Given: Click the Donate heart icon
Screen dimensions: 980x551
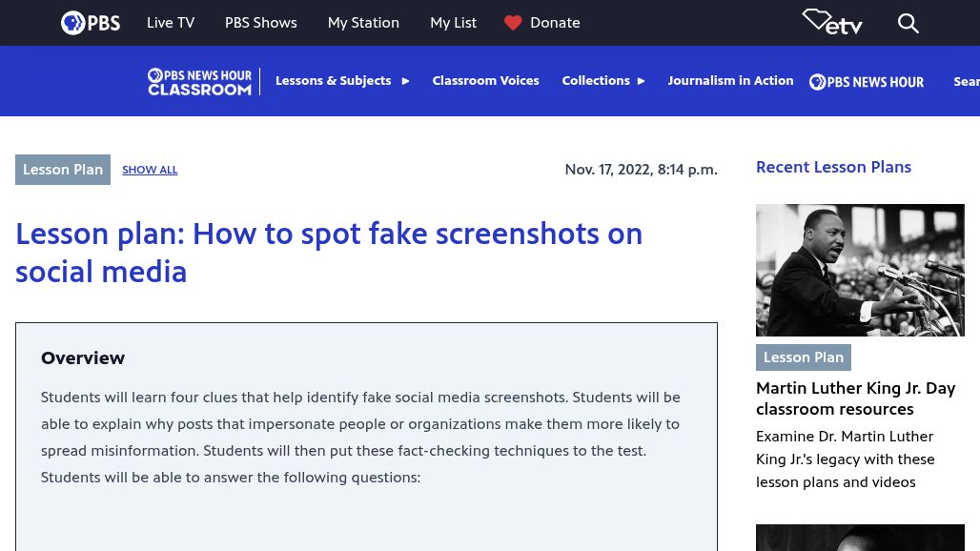Looking at the screenshot, I should (x=513, y=23).
